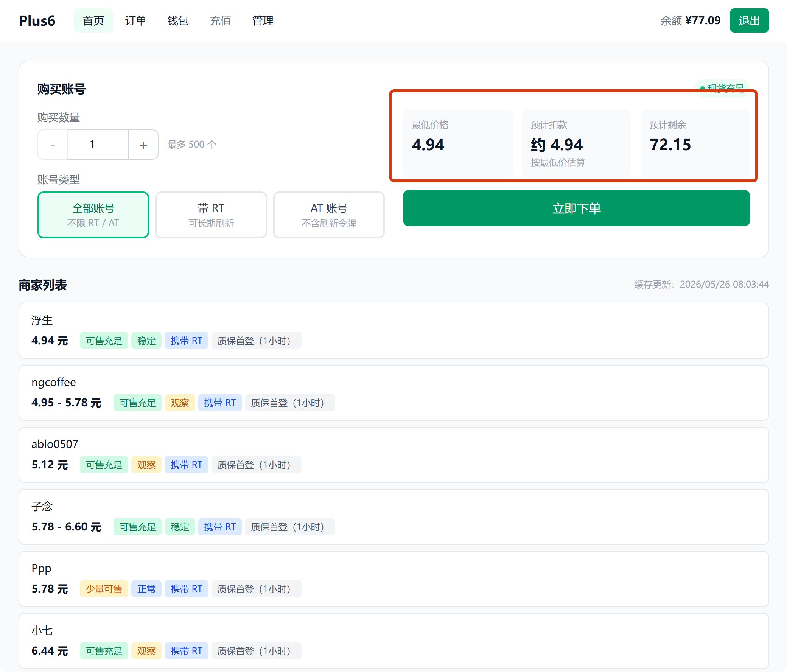Viewport: 787px width, 672px height.
Task: Focus the 购买数量 input field
Action: 98,145
